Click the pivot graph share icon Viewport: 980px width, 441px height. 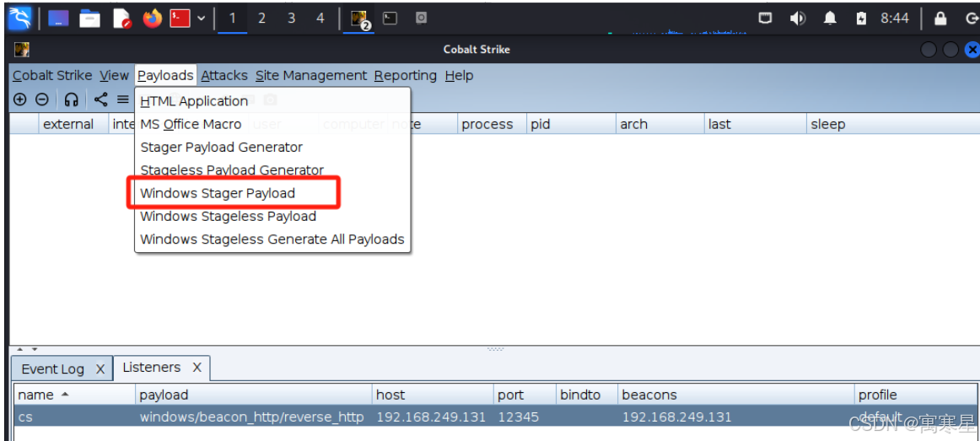[x=100, y=99]
